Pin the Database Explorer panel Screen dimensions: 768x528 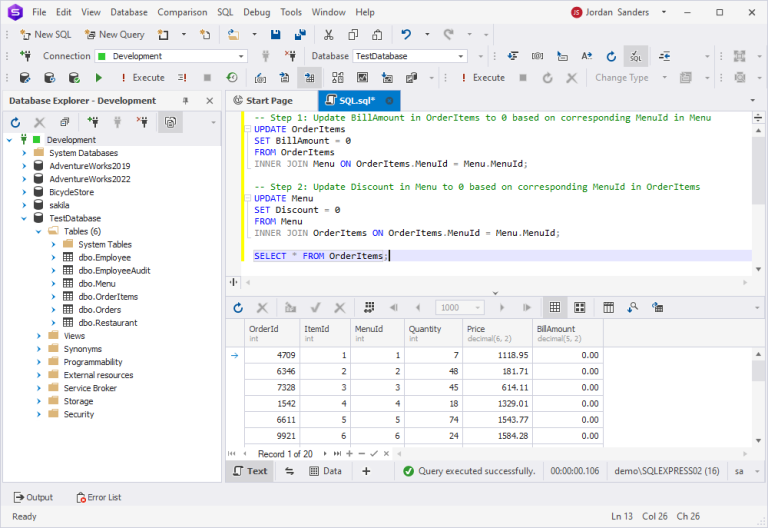(x=186, y=101)
